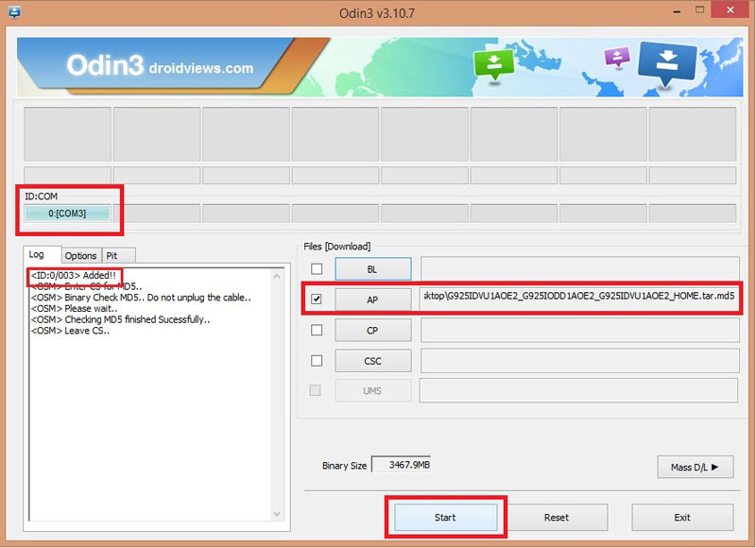Click the blue download icon in banner
The height and width of the screenshot is (548, 756).
pos(667,62)
